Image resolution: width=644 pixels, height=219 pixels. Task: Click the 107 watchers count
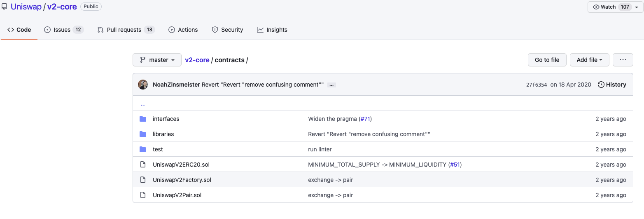(x=625, y=7)
